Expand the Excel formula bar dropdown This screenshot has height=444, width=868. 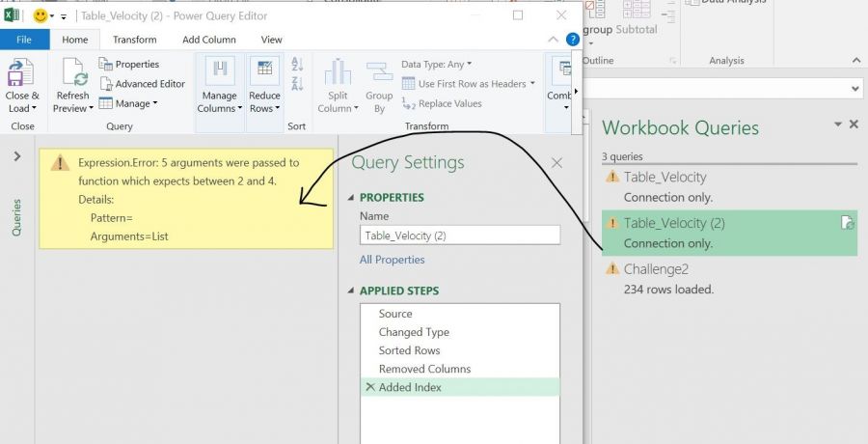855,88
